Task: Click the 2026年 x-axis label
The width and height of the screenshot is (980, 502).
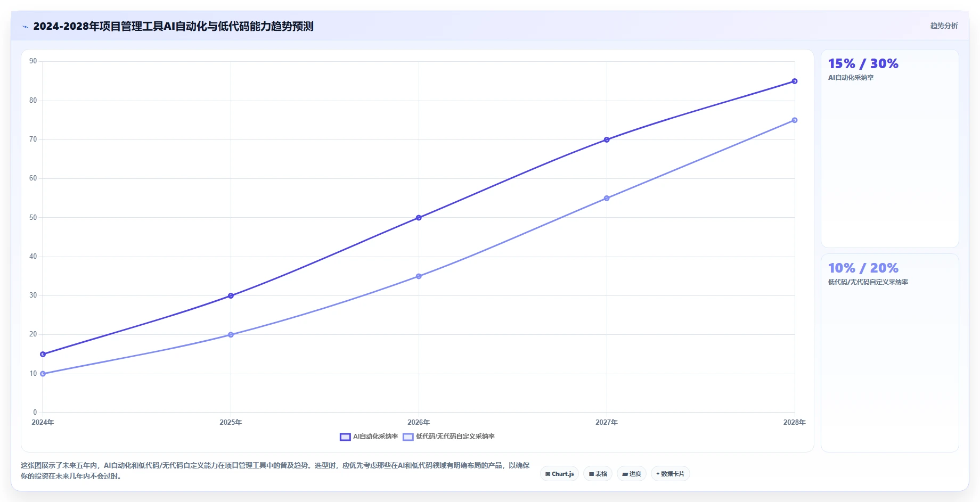Action: [419, 422]
